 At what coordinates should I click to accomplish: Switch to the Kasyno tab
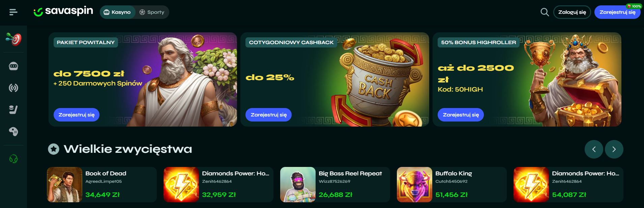[117, 12]
